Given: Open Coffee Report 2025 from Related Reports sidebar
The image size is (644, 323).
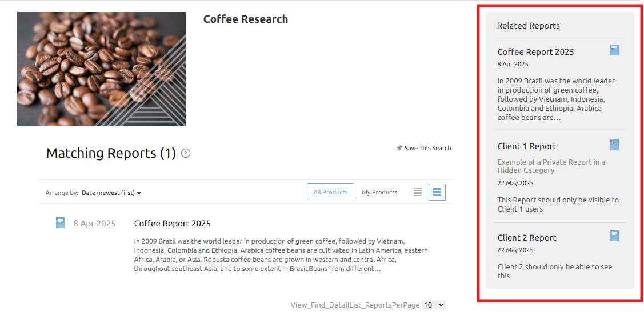Looking at the screenshot, I should tap(535, 52).
